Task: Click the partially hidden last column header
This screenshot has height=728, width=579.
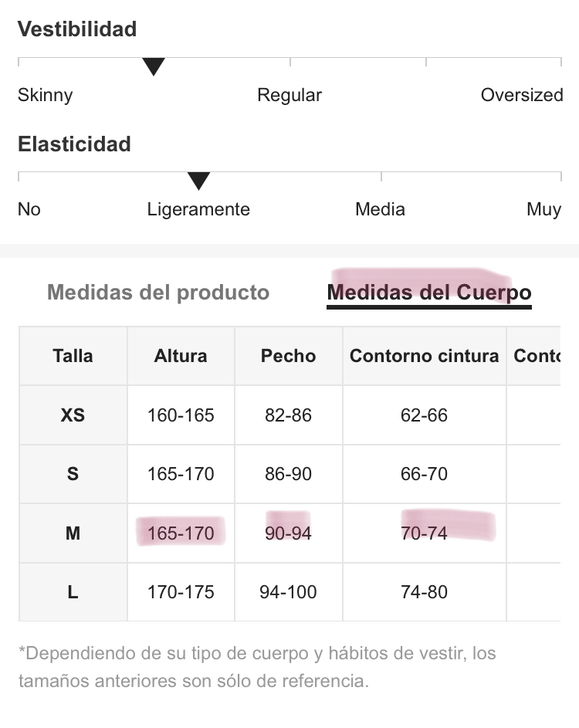Action: [x=534, y=356]
